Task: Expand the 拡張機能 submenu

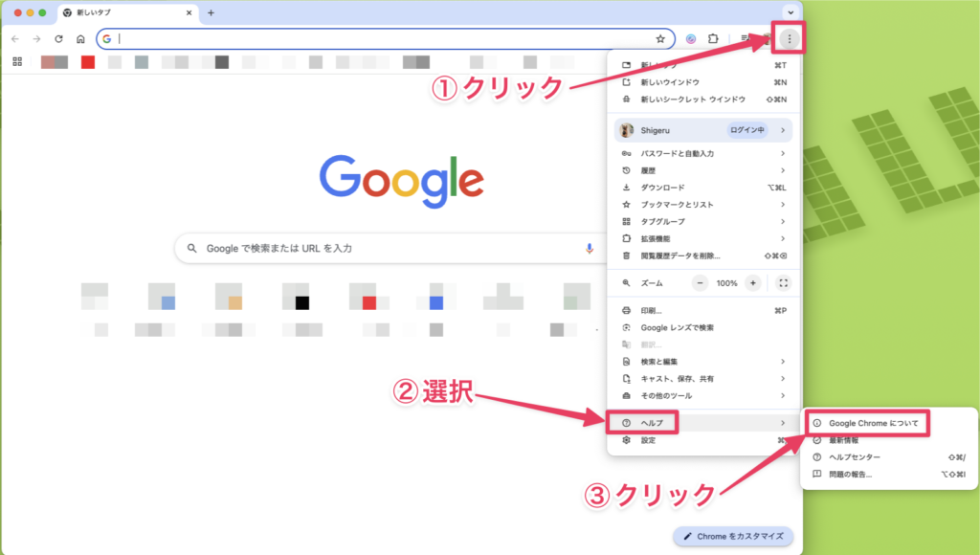Action: click(703, 238)
